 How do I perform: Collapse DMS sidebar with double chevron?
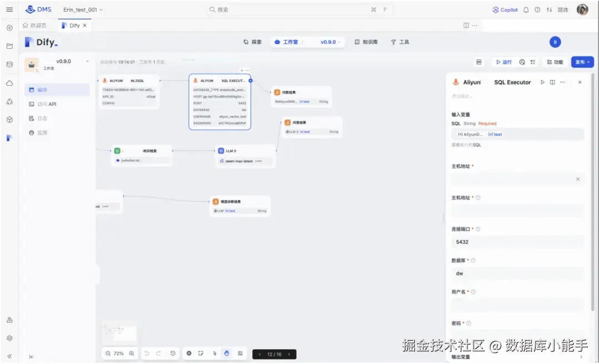pyautogui.click(x=9, y=356)
